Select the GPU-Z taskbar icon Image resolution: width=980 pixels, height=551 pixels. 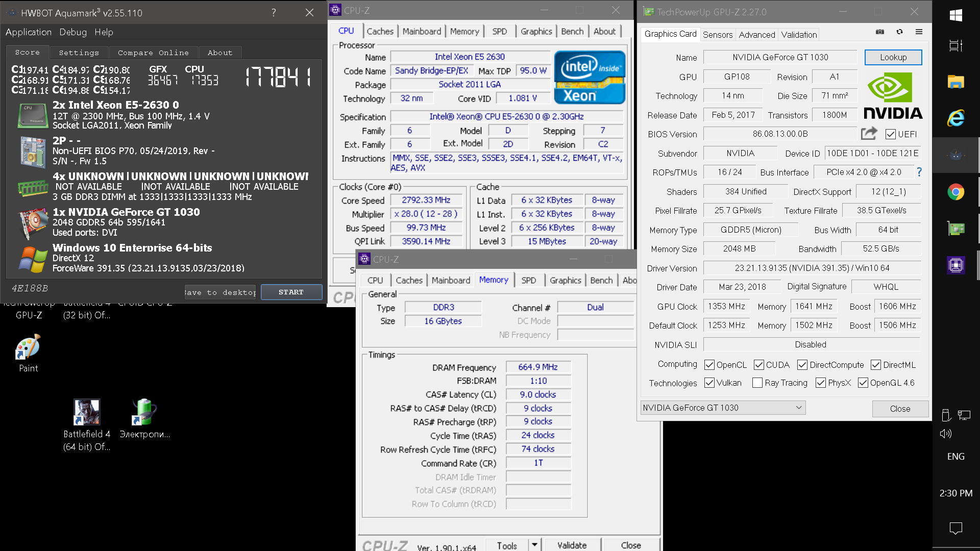(x=956, y=229)
